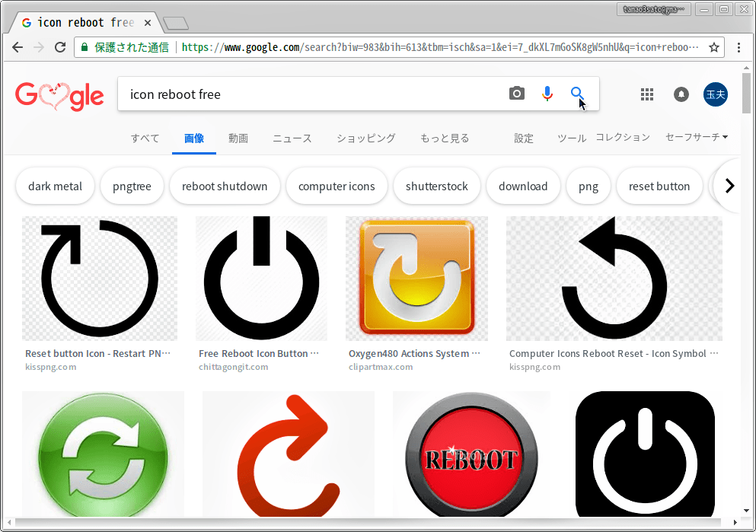Filter by 'pngtree' chip
This screenshot has width=756, height=532.
pyautogui.click(x=132, y=186)
